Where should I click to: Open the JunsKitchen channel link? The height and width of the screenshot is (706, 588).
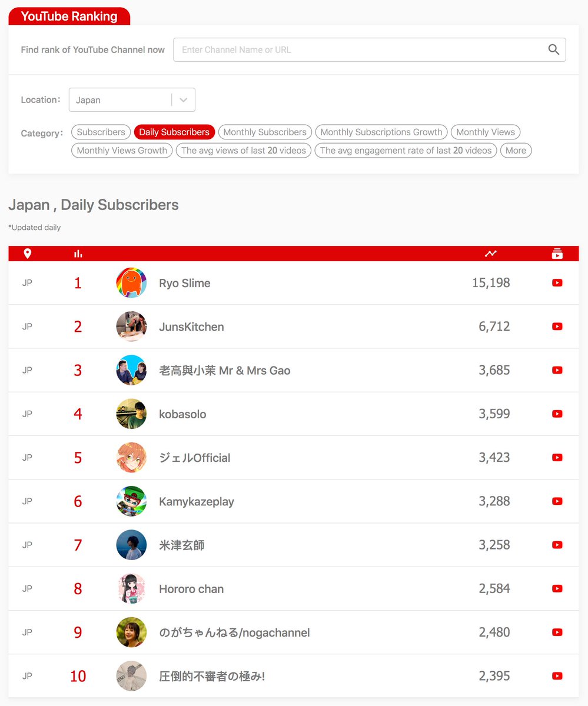coord(191,327)
